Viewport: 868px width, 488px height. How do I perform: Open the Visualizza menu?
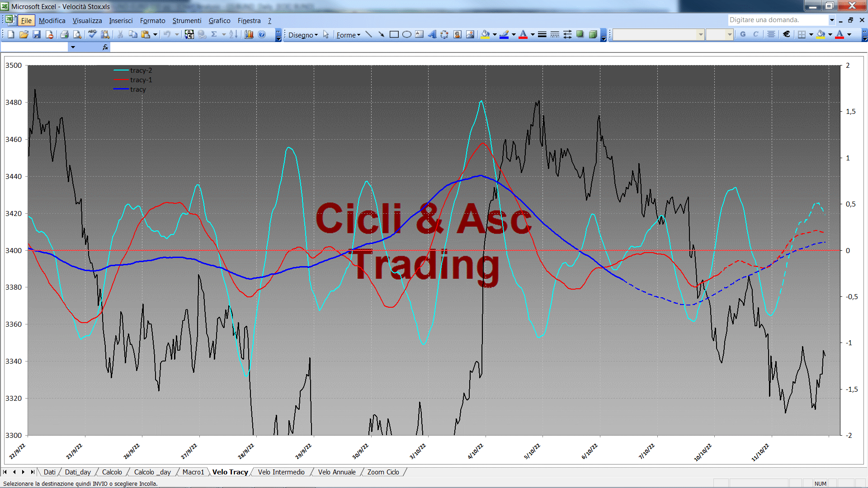87,20
